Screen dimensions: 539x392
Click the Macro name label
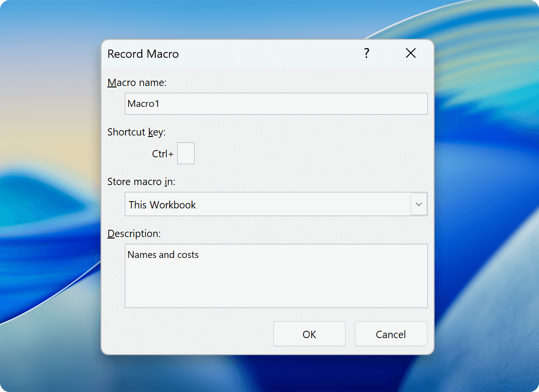(x=137, y=83)
